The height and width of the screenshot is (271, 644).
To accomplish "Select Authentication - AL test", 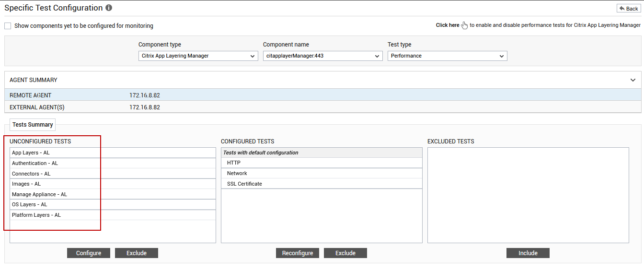I will [113, 164].
